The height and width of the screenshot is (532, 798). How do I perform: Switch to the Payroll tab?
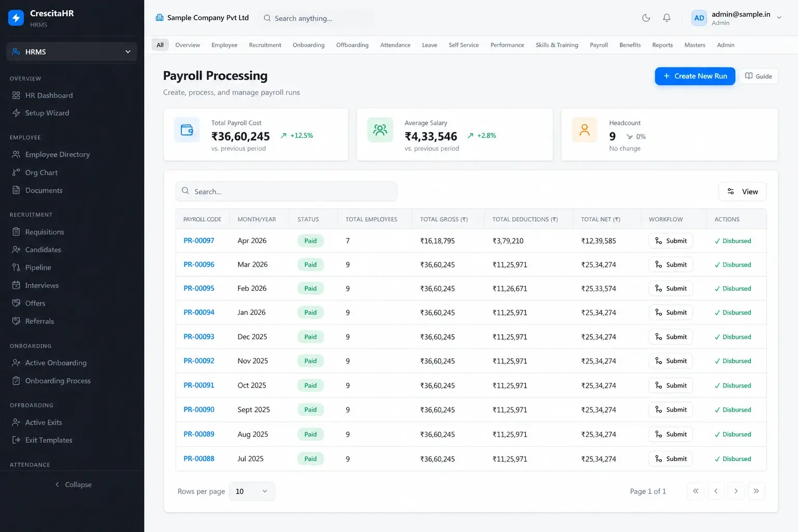[x=598, y=45]
